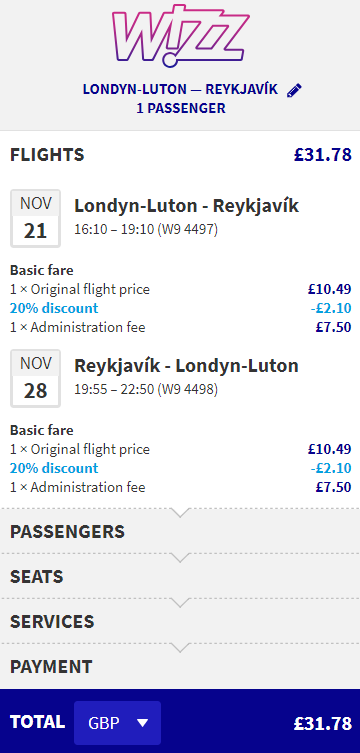Click the NOV 28 calendar date icon

36,378
